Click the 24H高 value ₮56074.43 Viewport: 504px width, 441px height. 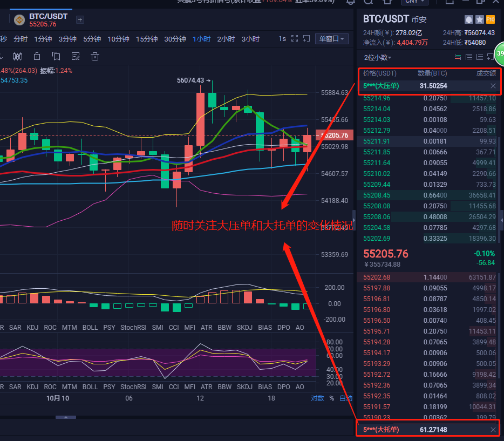click(x=480, y=33)
